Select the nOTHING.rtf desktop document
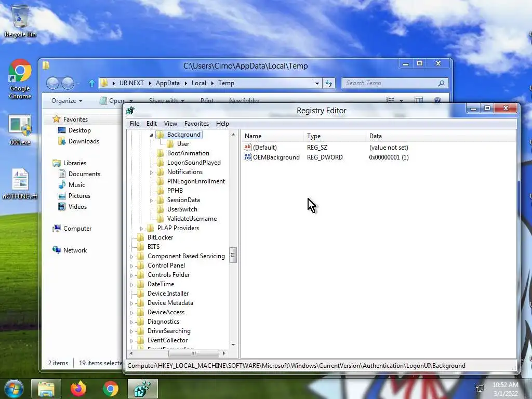 [20, 183]
